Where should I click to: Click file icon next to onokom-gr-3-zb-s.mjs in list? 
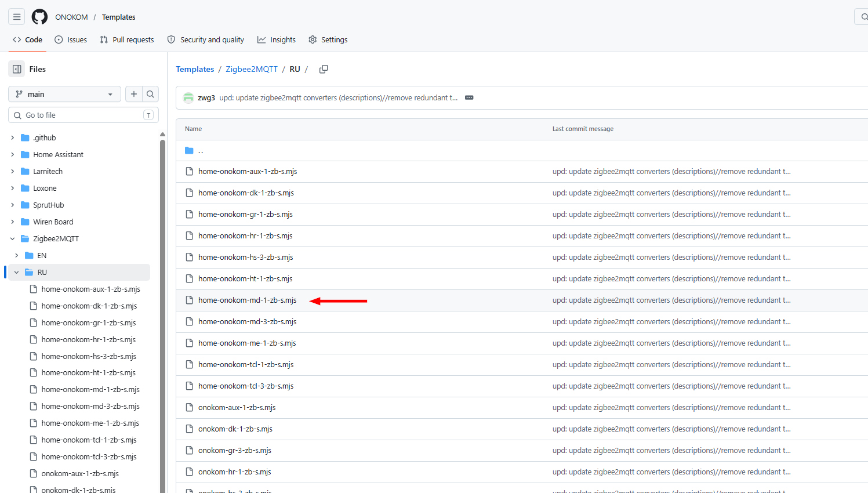(189, 451)
